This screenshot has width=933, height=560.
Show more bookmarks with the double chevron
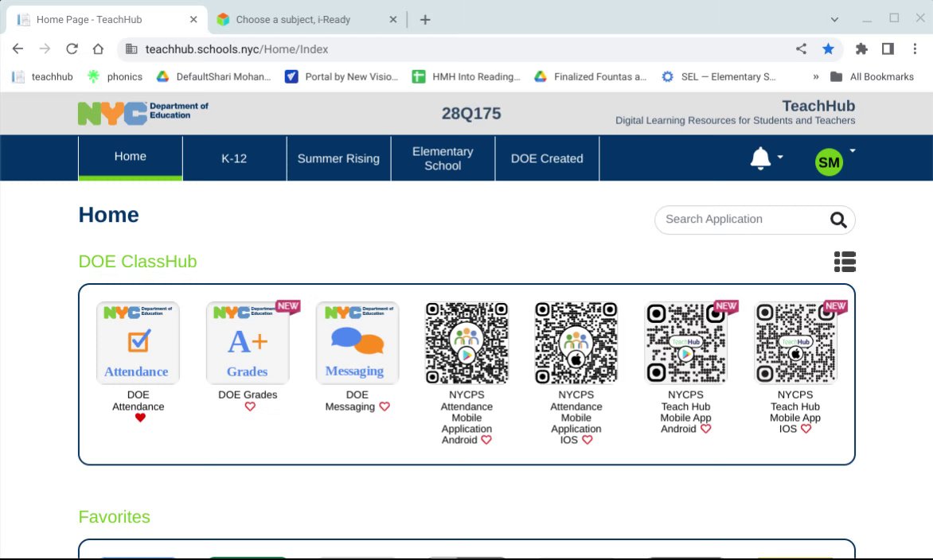[x=816, y=76]
